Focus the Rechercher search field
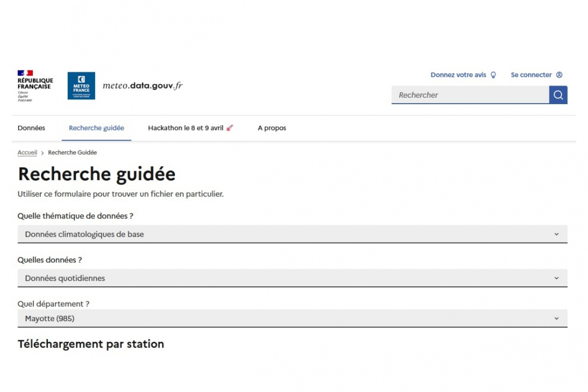Screen dimensions: 588x392 (470, 95)
